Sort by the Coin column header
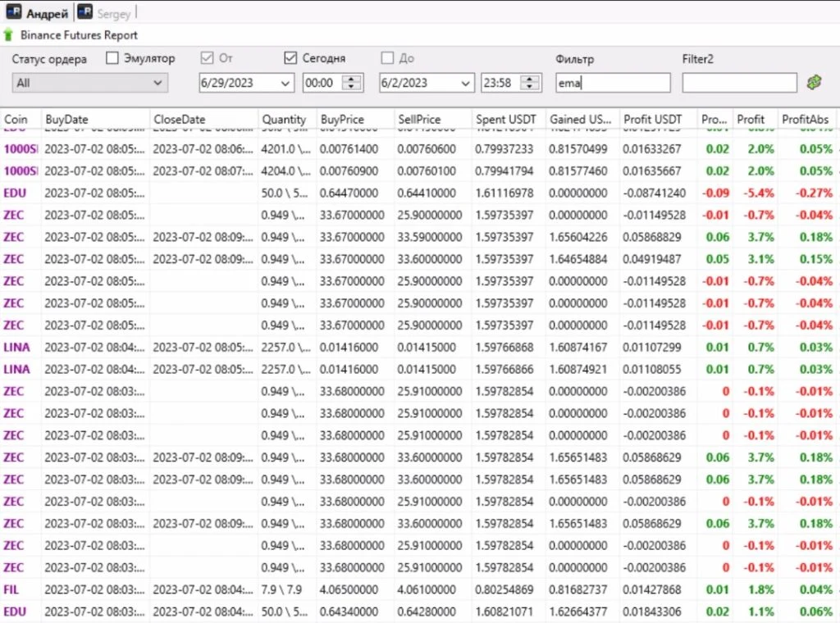Image resolution: width=840 pixels, height=623 pixels. (x=21, y=119)
